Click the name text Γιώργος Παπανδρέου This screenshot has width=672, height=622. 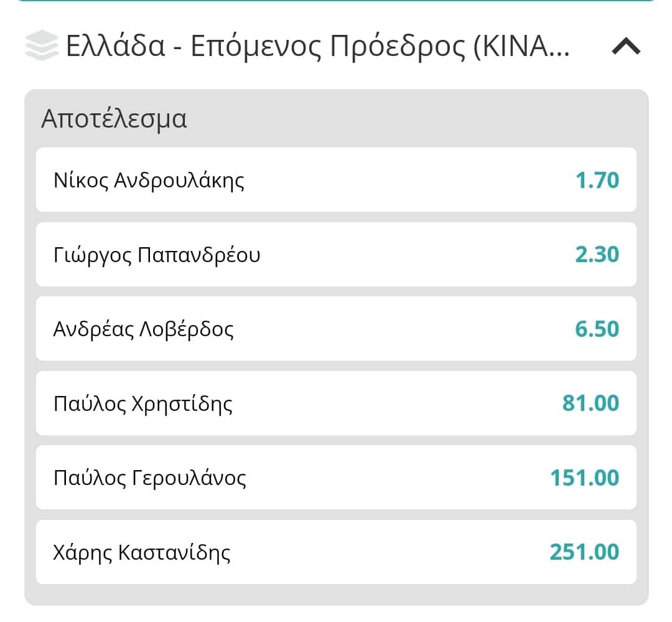pyautogui.click(x=156, y=255)
